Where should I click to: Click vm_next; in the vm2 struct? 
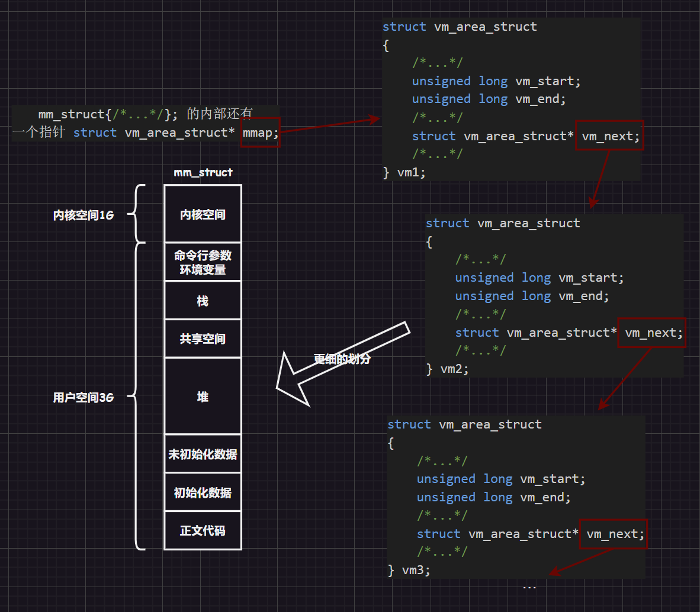654,333
